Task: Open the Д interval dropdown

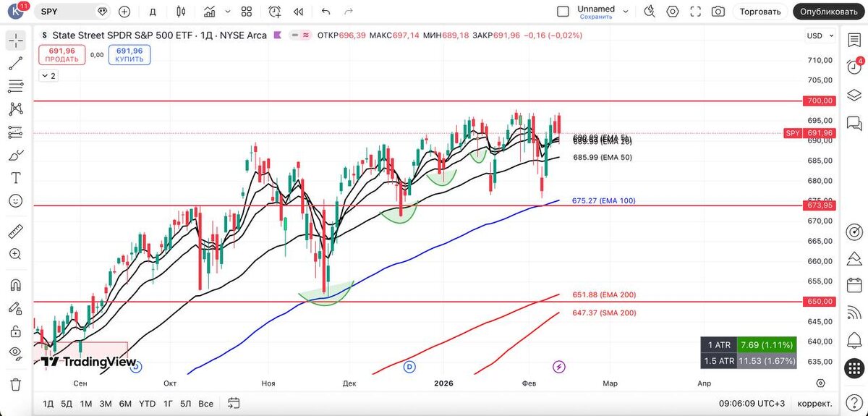Action: [152, 12]
